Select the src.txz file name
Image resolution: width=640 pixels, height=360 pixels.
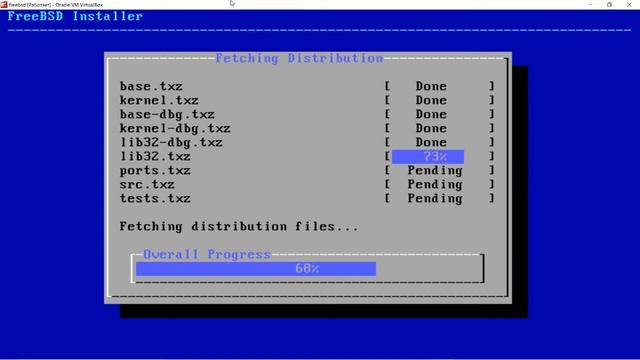[x=147, y=184]
